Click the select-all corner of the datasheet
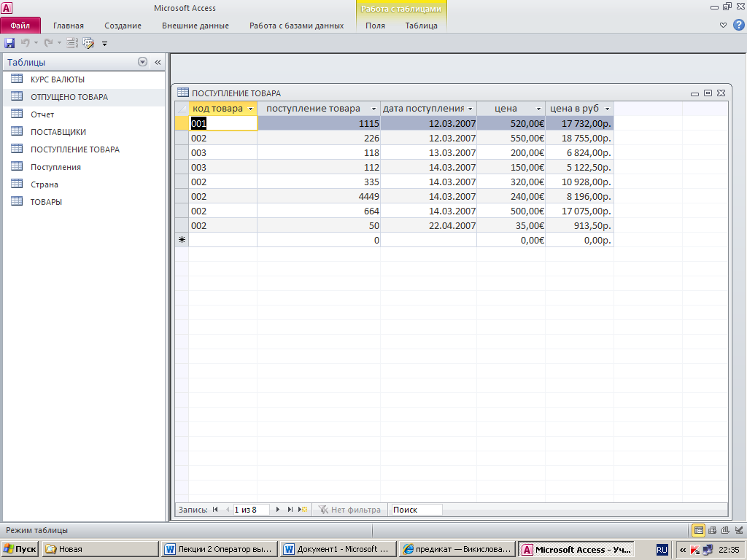Screen dimensions: 747x560 [x=182, y=109]
